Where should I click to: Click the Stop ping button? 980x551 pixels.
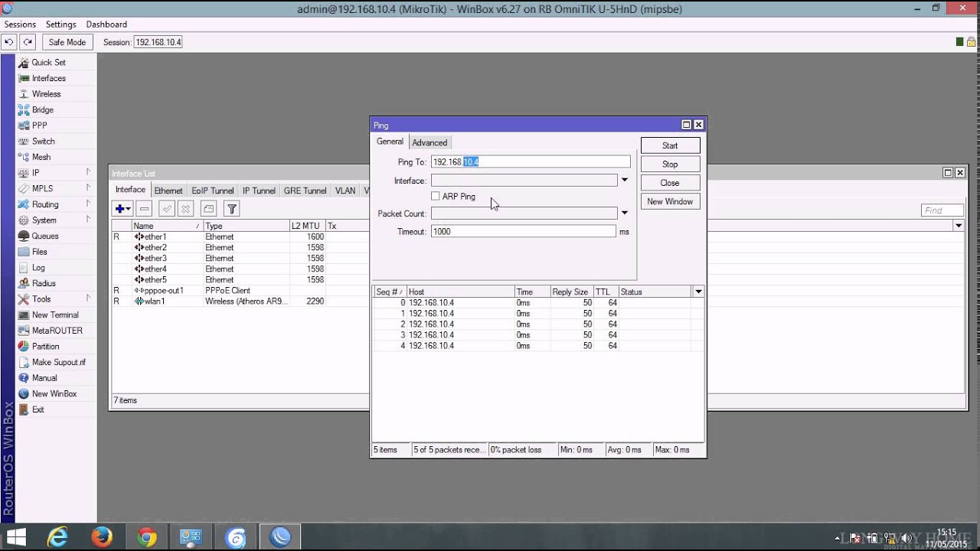(670, 164)
